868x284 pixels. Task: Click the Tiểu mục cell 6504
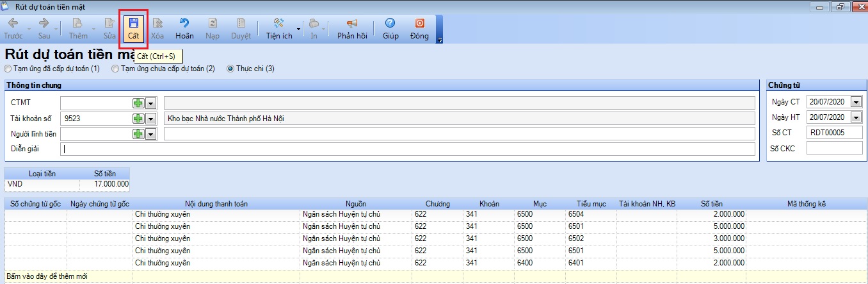click(591, 214)
